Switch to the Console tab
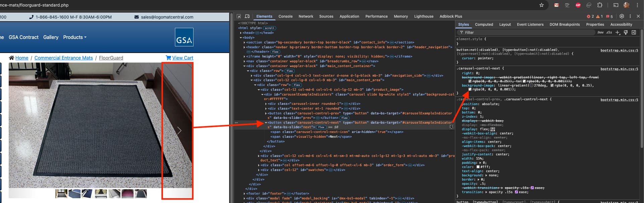The width and height of the screenshot is (644, 203). click(285, 16)
